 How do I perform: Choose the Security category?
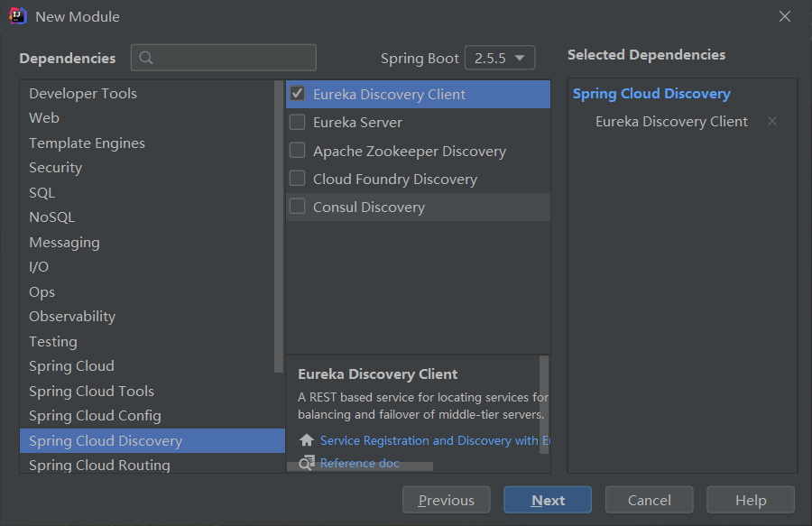click(55, 168)
